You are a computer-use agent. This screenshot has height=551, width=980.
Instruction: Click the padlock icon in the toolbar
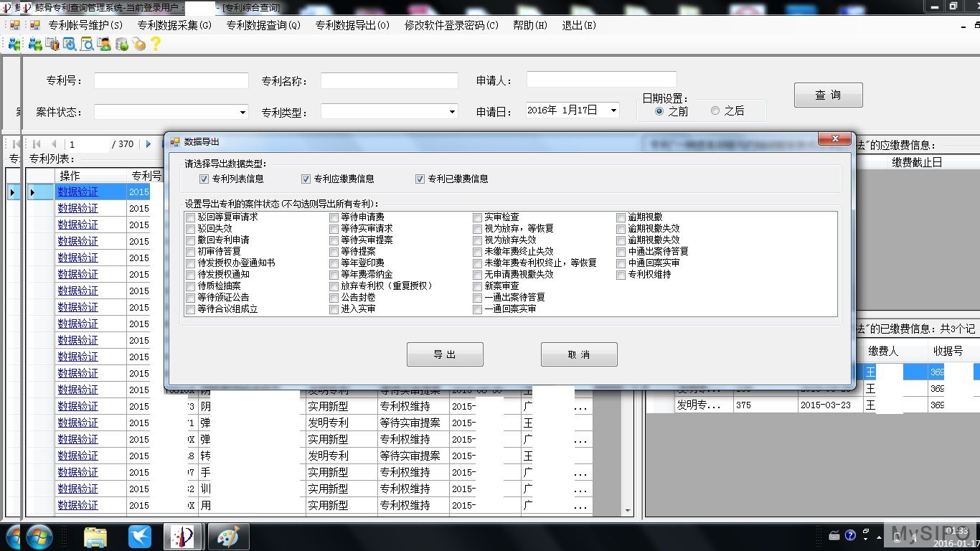click(138, 44)
